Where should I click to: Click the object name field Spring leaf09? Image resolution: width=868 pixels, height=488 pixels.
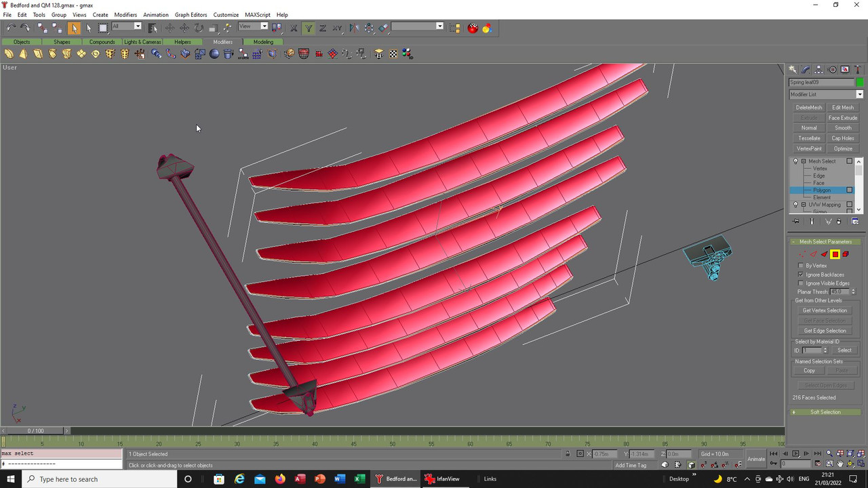point(821,83)
